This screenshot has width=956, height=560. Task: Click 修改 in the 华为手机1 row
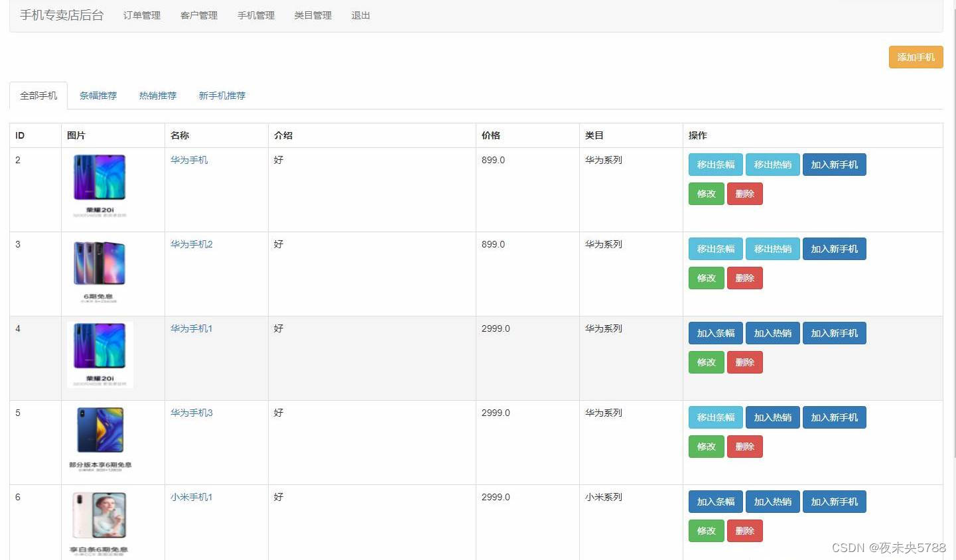tap(707, 362)
